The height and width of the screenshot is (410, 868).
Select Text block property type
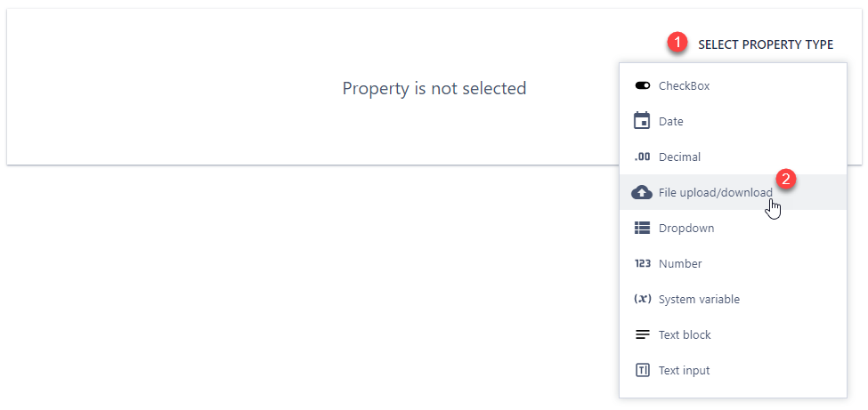[685, 335]
